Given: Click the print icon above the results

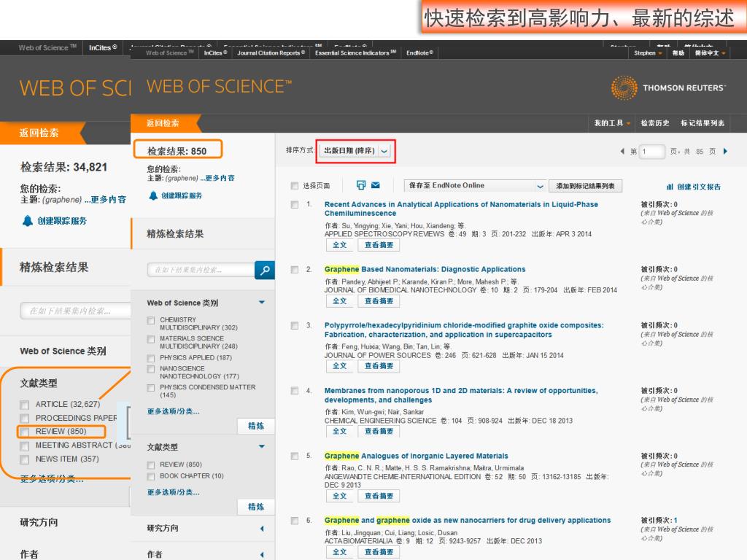Looking at the screenshot, I should point(360,185).
